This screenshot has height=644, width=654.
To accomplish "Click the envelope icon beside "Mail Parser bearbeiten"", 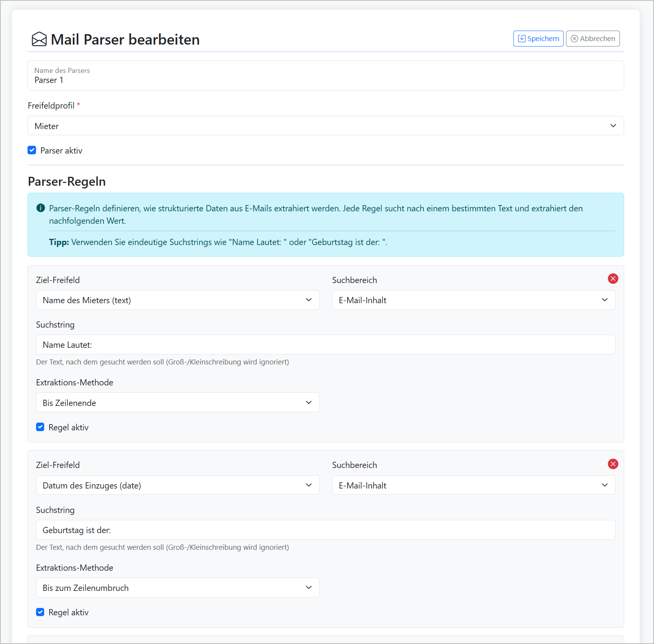I will [x=39, y=39].
